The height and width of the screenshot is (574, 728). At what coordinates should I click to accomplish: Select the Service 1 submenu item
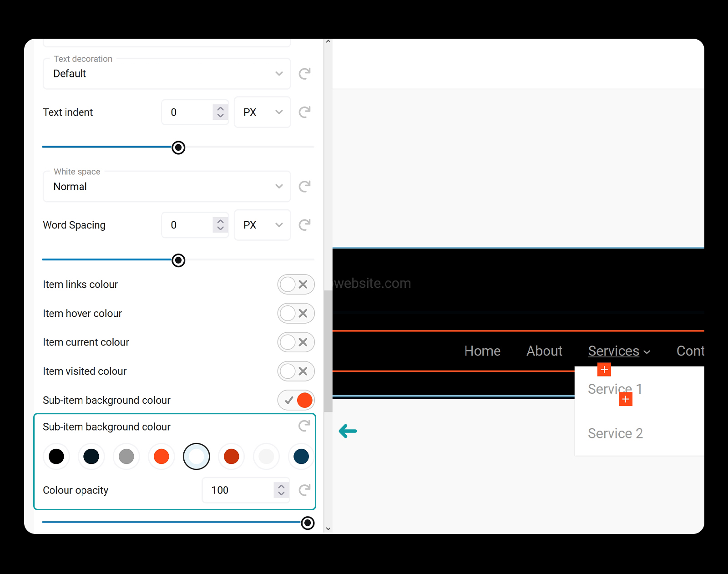click(x=615, y=389)
